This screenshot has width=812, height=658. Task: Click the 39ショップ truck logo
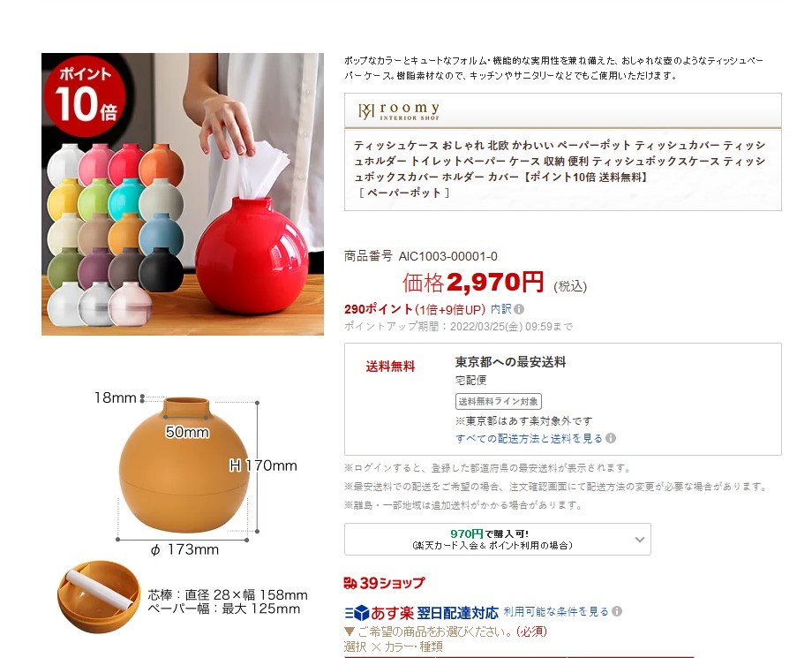click(x=350, y=584)
